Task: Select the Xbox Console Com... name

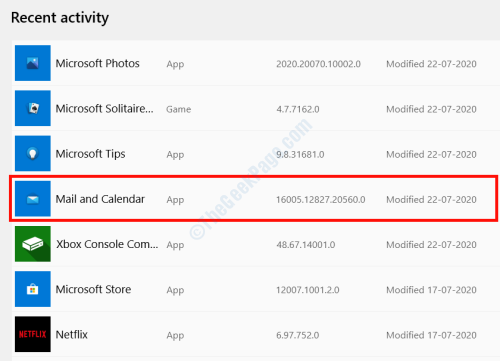Action: click(107, 244)
